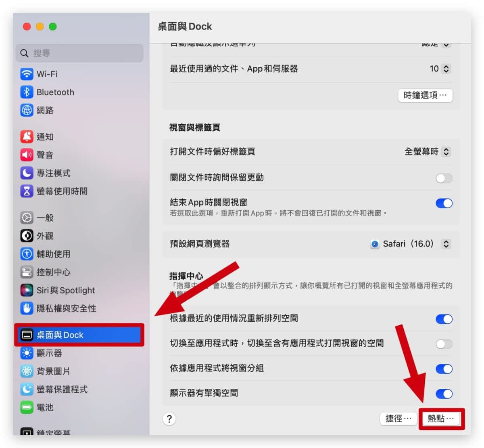
Task: Select the Bluetooth icon in sidebar
Action: point(27,92)
